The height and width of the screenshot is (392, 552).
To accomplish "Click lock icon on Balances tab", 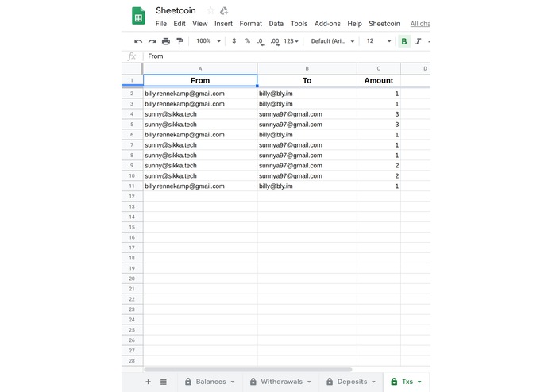I will coord(188,382).
